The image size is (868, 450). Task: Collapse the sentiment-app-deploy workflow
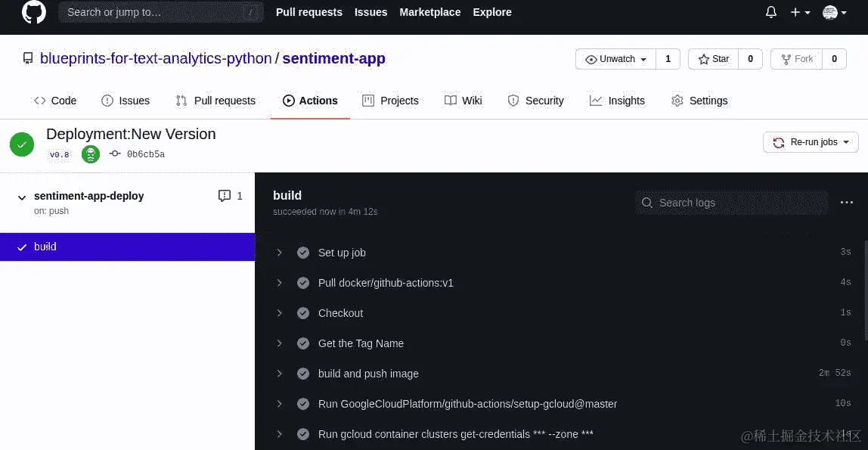click(21, 197)
